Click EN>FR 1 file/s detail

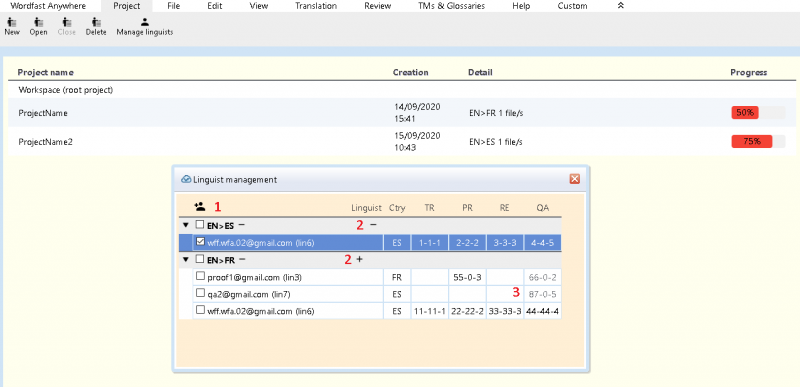tap(496, 113)
